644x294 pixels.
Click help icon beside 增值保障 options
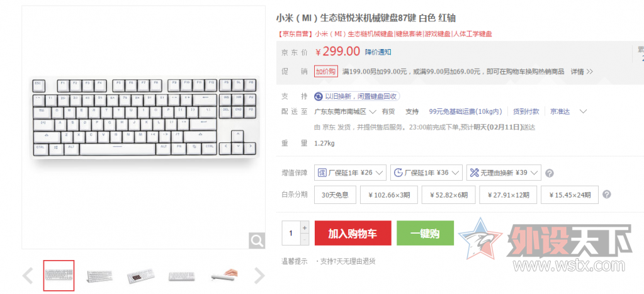tap(549, 173)
